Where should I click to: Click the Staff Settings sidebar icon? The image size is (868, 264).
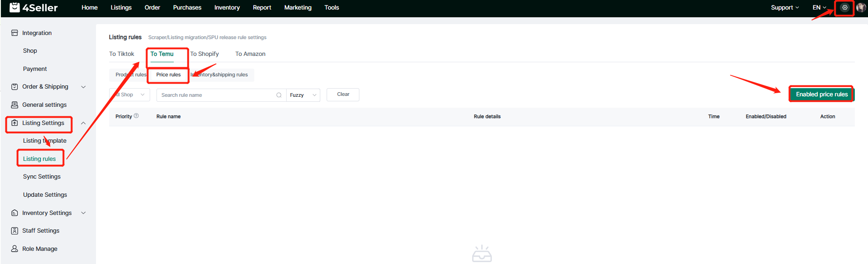15,231
